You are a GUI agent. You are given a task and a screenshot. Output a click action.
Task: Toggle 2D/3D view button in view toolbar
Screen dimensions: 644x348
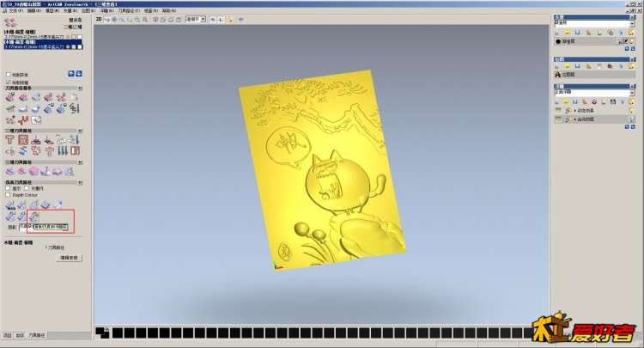point(99,19)
